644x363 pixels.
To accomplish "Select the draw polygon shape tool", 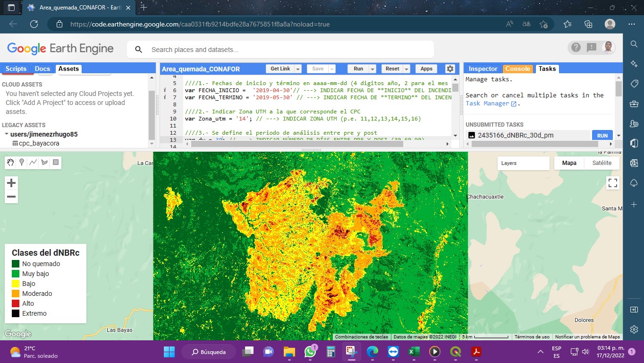I will click(x=44, y=163).
